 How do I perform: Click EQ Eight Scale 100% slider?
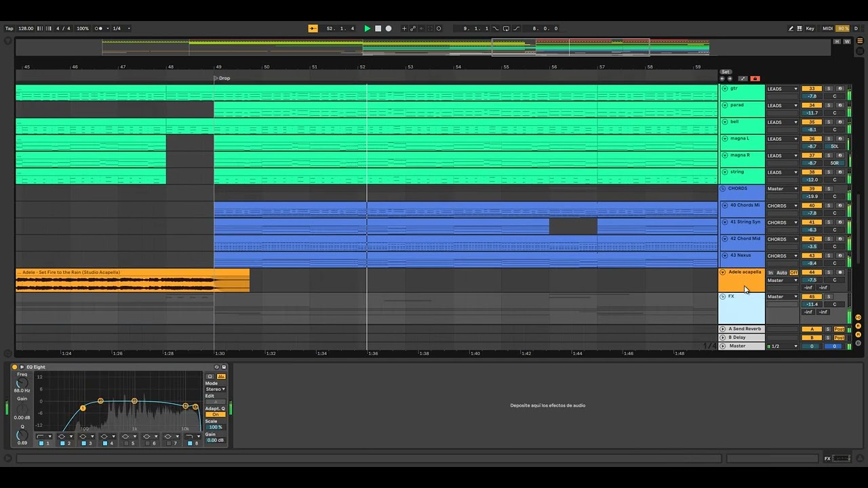(x=215, y=427)
